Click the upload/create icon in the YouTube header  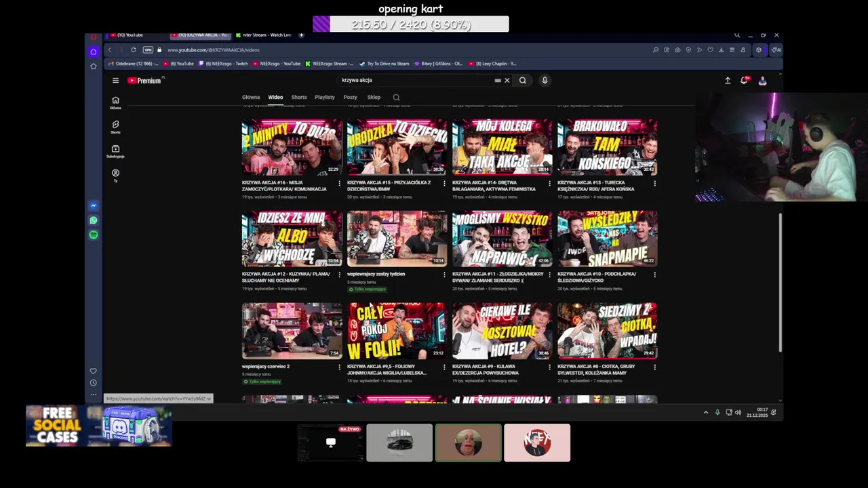[728, 80]
